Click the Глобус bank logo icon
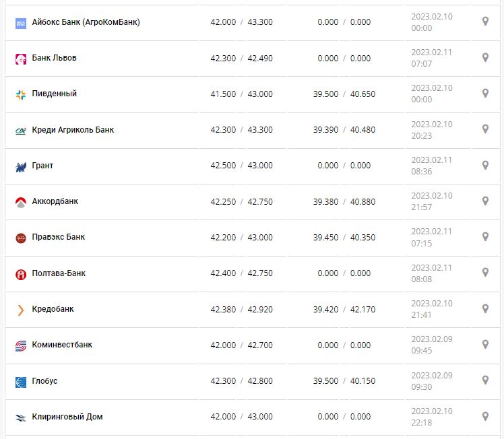 tap(20, 382)
